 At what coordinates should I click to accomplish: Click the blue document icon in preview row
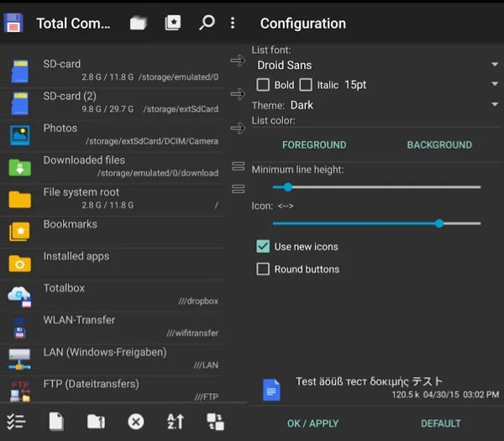point(271,390)
